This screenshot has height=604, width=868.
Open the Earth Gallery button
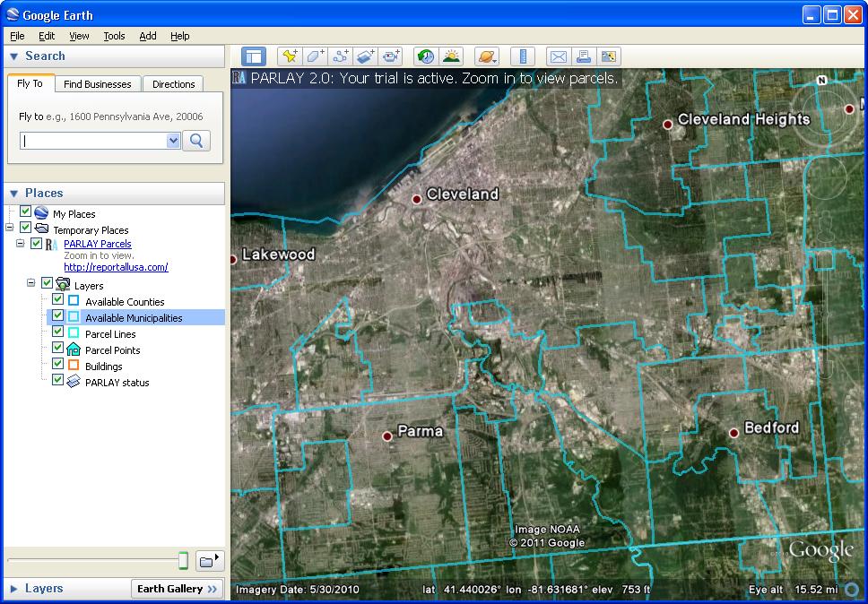click(x=178, y=589)
